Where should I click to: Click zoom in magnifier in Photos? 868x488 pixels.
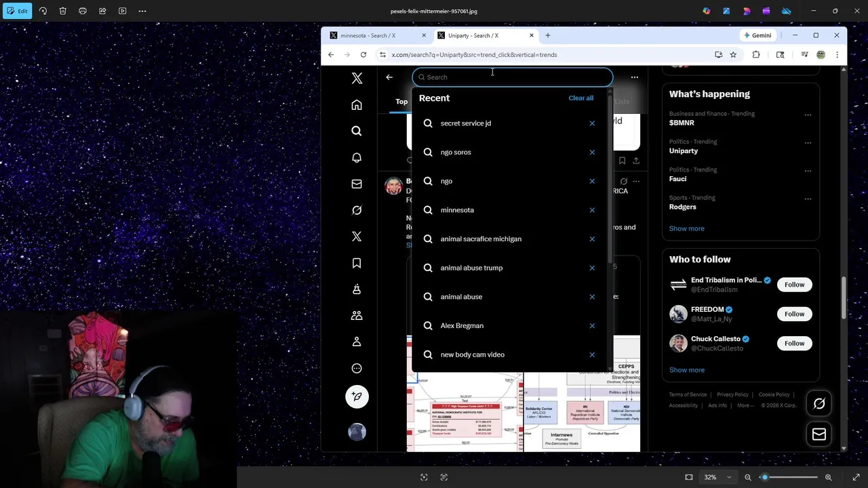[829, 477]
